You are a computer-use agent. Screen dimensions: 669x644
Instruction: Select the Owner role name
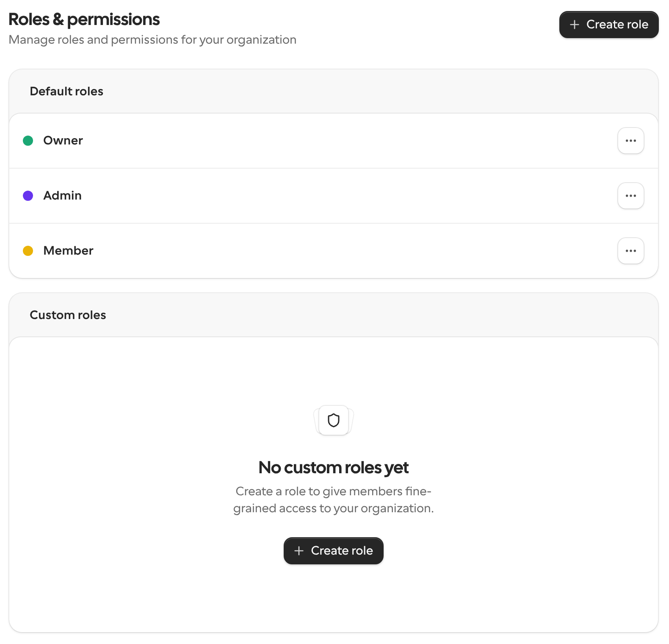click(63, 141)
